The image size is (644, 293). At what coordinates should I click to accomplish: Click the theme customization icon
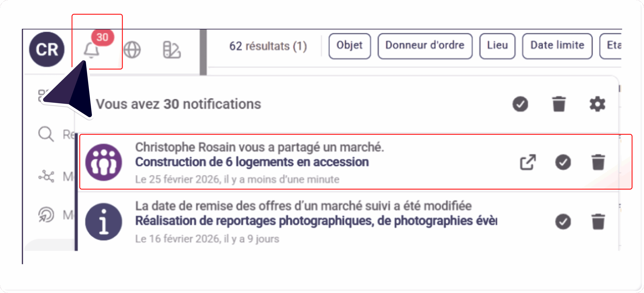click(172, 50)
